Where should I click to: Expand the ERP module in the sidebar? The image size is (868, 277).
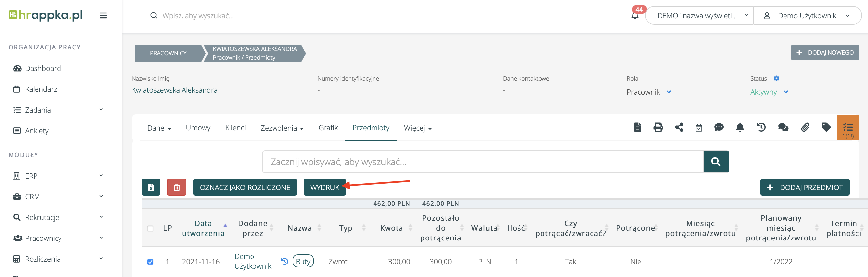(x=58, y=176)
